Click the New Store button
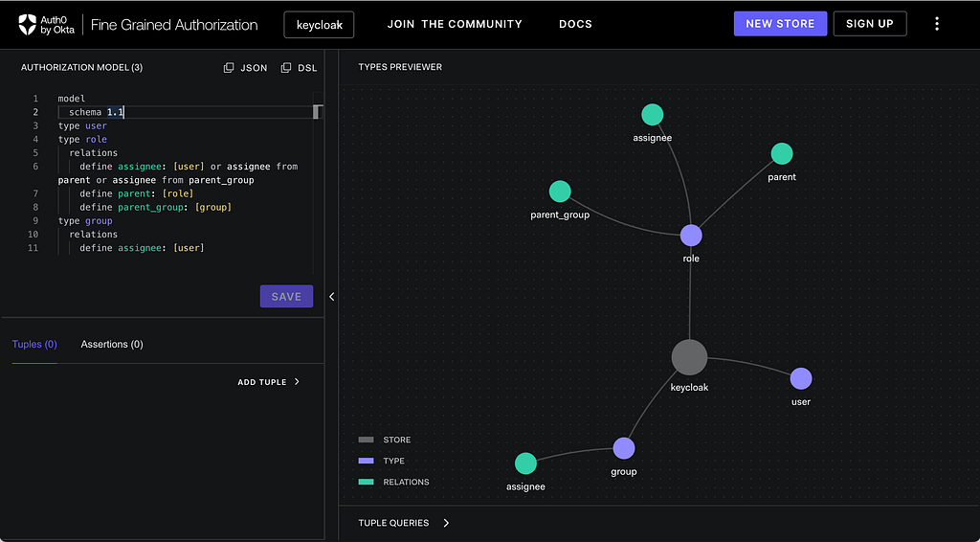The width and height of the screenshot is (980, 542). [780, 24]
